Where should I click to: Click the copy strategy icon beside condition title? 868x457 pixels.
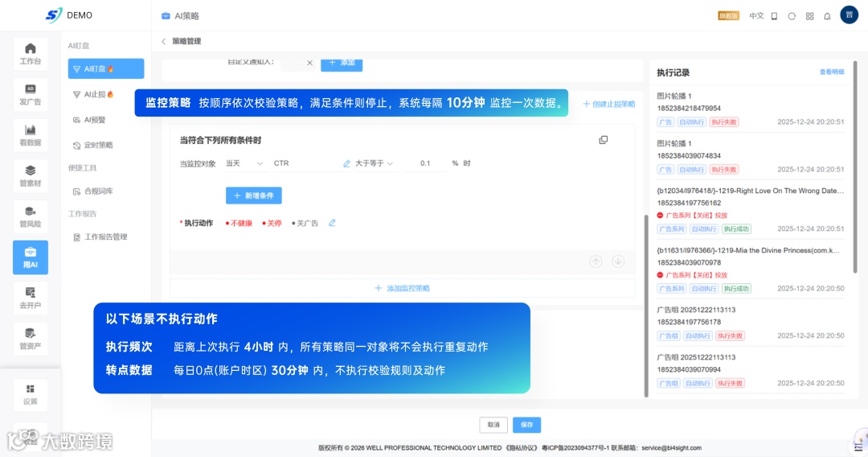pyautogui.click(x=604, y=140)
